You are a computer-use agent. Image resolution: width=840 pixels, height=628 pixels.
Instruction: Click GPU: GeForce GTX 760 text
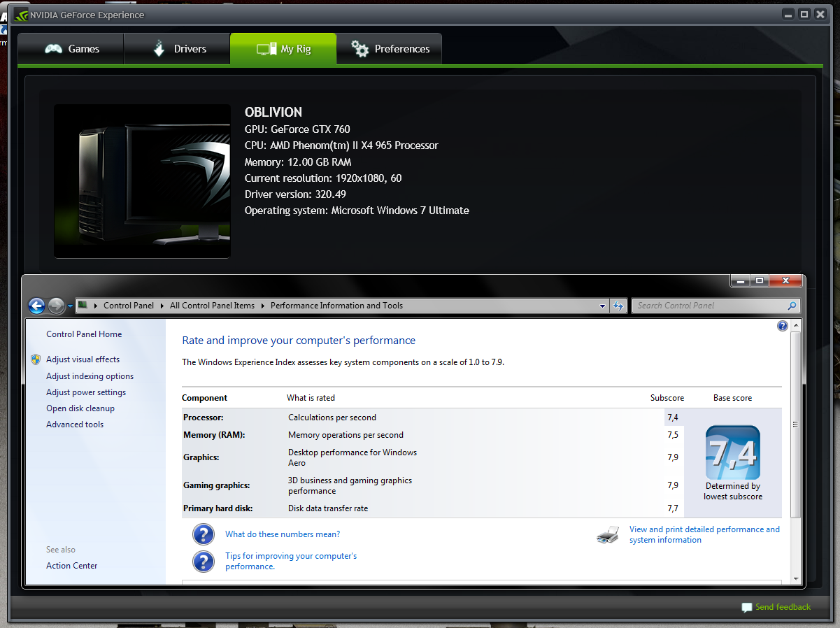coord(297,129)
